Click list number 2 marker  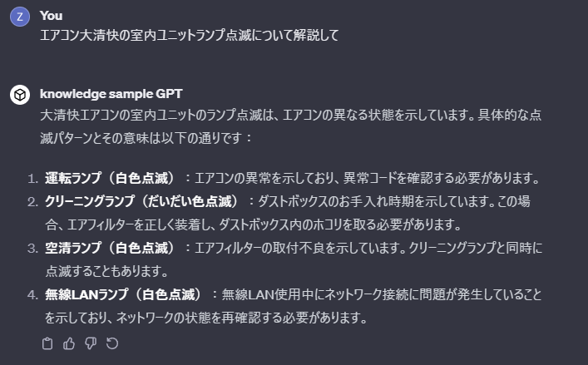(x=32, y=201)
